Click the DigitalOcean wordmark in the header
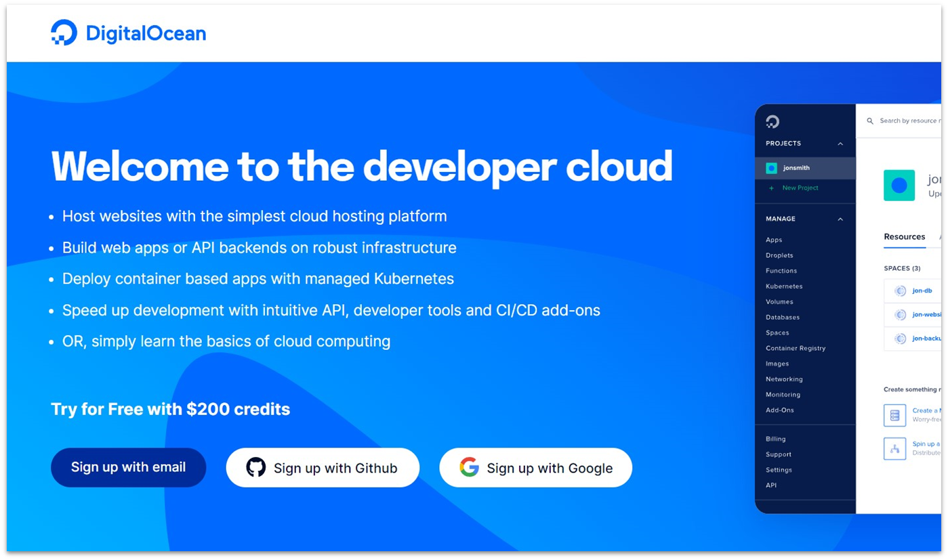948x560 pixels. pyautogui.click(x=146, y=33)
